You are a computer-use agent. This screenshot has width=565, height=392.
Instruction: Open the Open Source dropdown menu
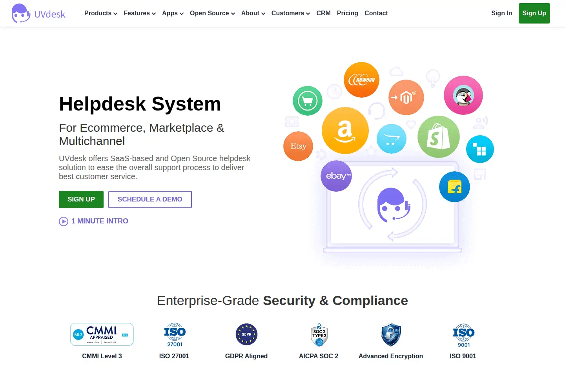click(213, 13)
